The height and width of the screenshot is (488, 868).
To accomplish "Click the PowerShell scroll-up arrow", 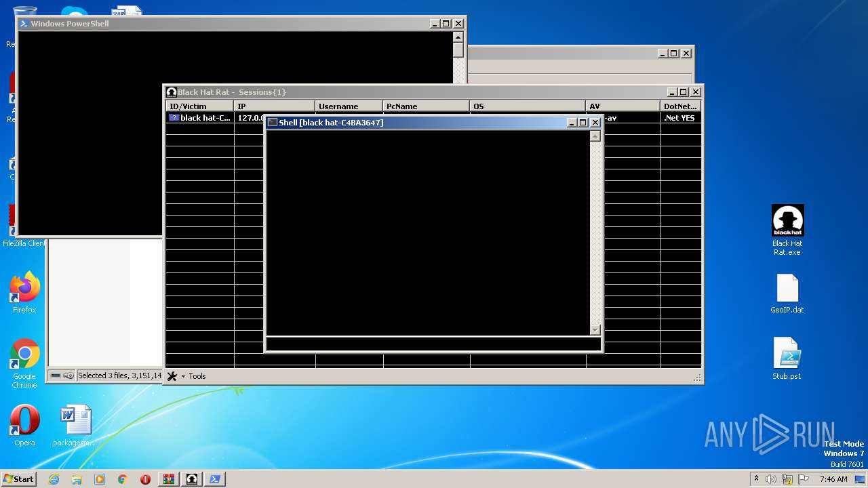I will (458, 37).
